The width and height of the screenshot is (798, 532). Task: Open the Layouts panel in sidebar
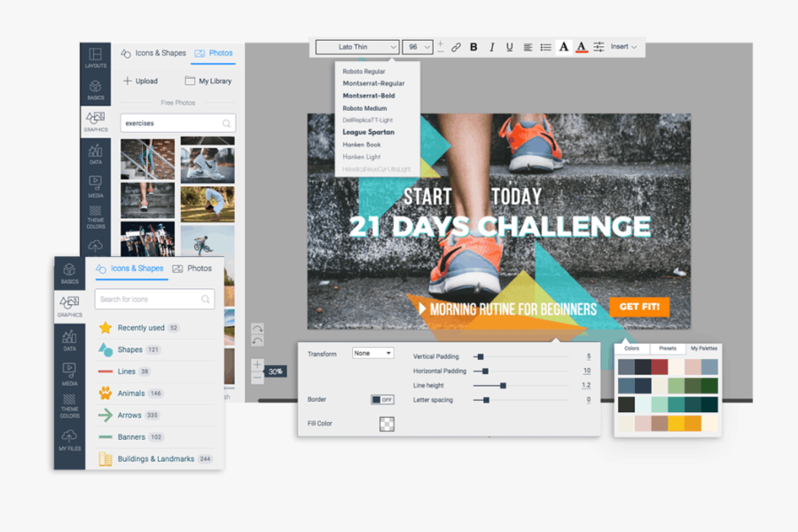click(95, 59)
